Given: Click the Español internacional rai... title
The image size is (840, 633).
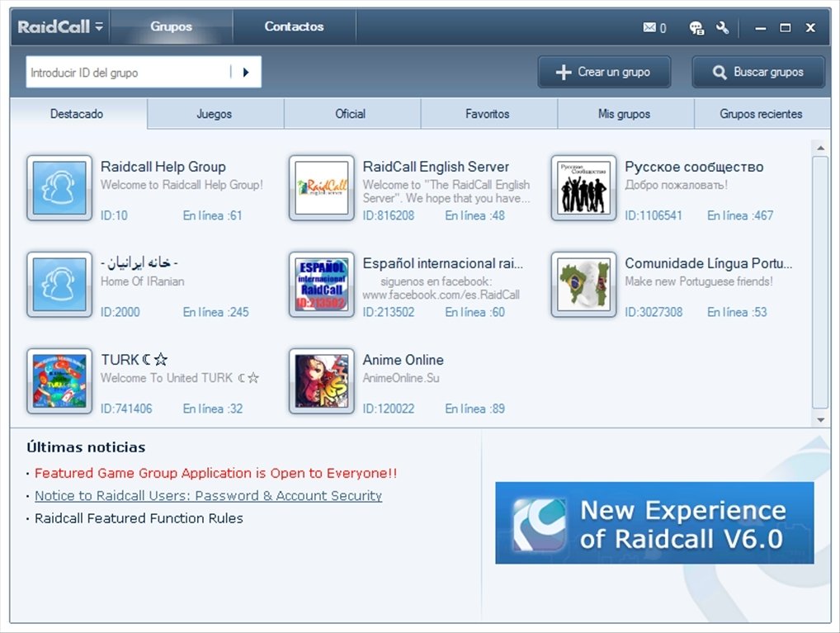Looking at the screenshot, I should pos(443,263).
